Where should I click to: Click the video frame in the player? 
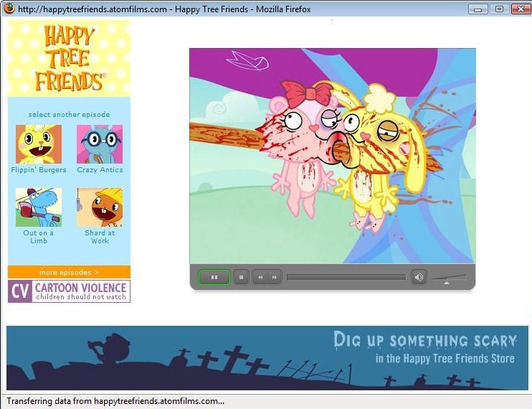point(333,156)
